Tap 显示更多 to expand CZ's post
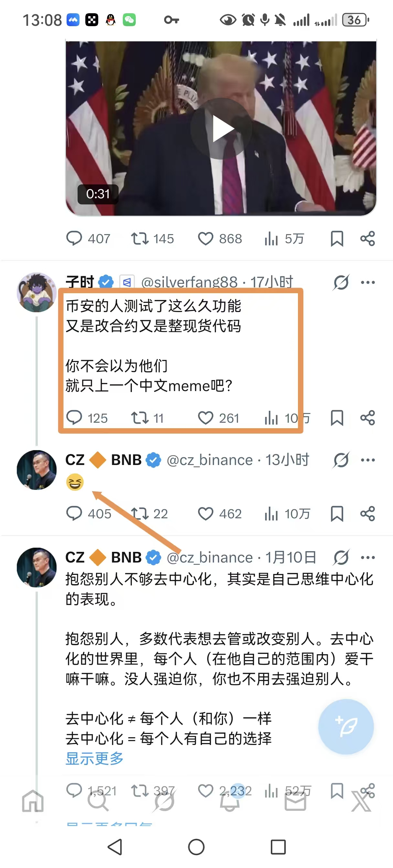Image resolution: width=393 pixels, height=868 pixels. coord(94,759)
